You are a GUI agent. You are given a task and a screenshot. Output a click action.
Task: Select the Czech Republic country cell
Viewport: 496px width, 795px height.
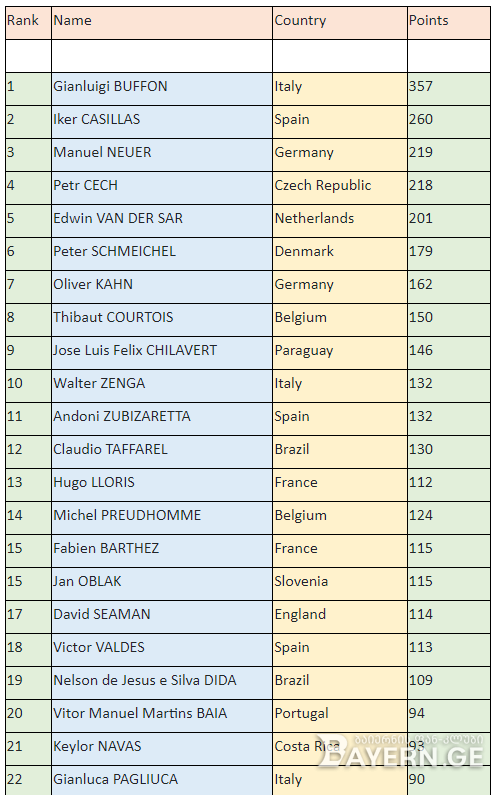[340, 188]
